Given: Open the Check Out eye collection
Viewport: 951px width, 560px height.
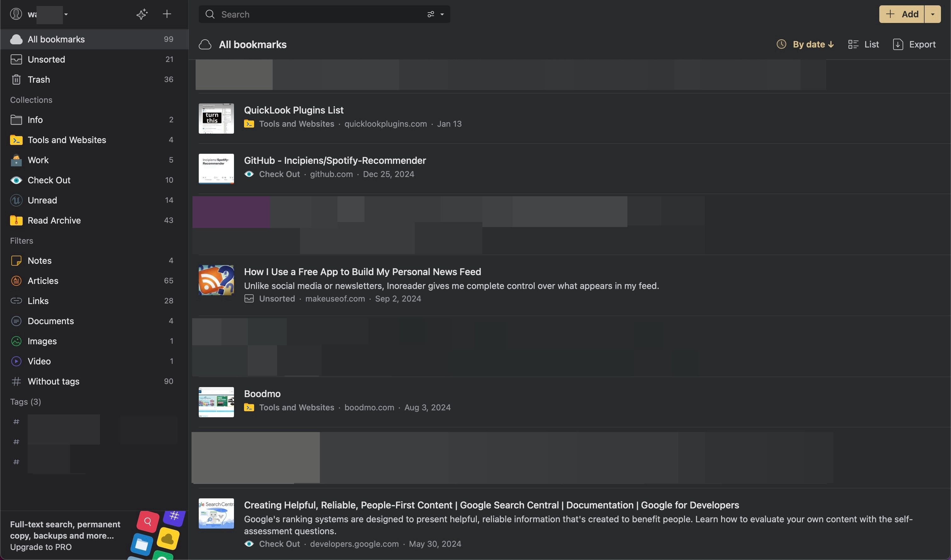Looking at the screenshot, I should pos(49,180).
